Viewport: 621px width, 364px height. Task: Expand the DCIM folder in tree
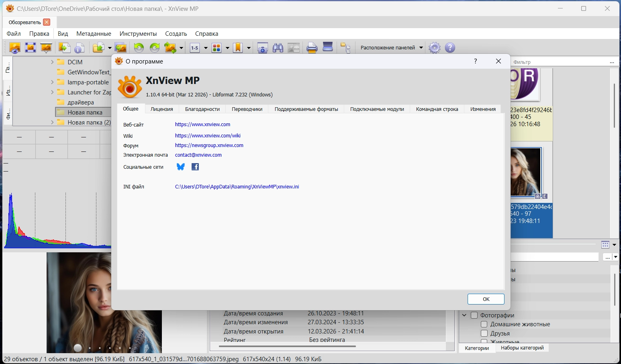52,62
